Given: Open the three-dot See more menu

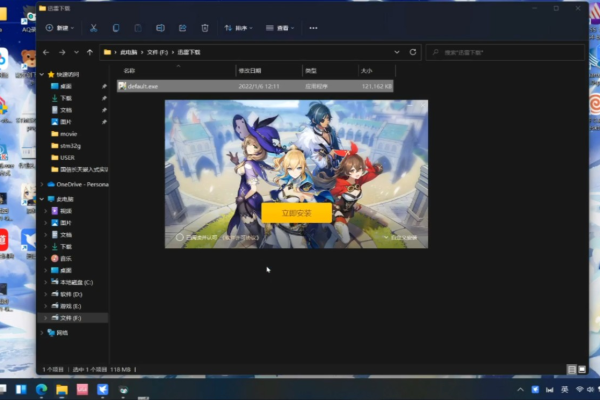Looking at the screenshot, I should point(313,28).
